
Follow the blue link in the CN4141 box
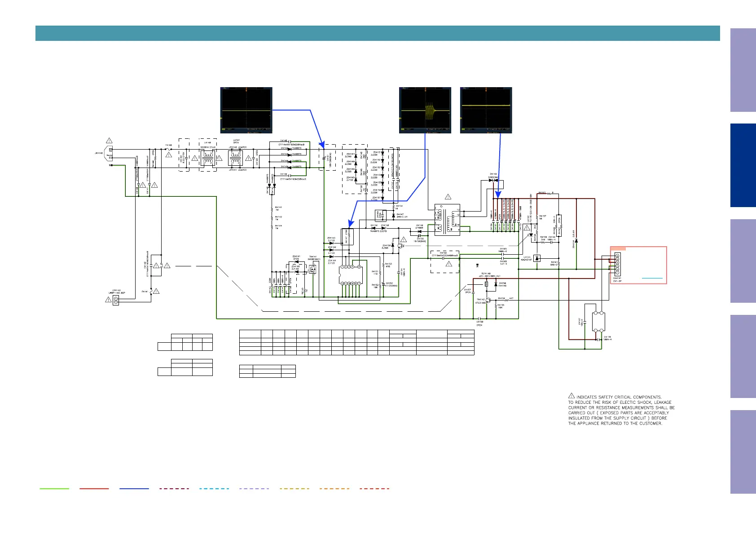[652, 279]
